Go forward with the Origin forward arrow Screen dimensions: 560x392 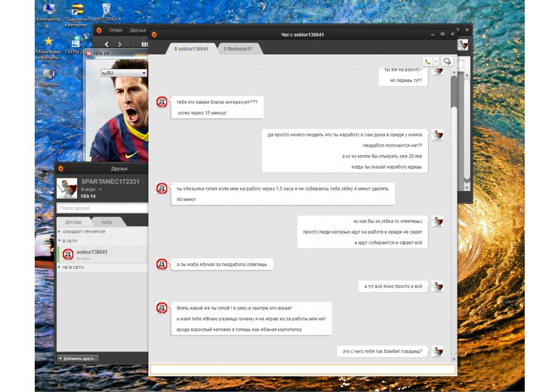[120, 44]
